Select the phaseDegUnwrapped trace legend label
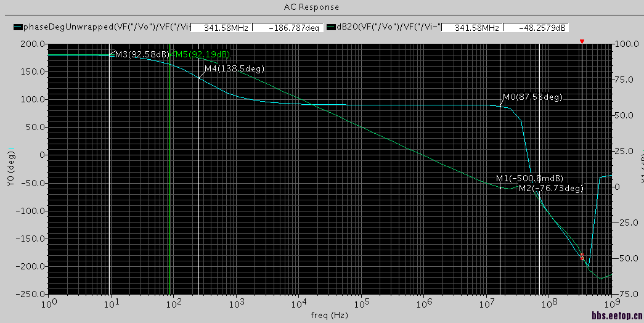Image resolution: width=644 pixels, height=323 pixels. 107,28
